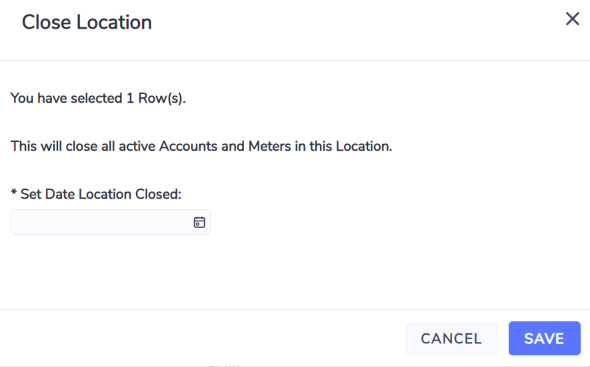This screenshot has height=367, width=590.
Task: Close the Close Location dialog window
Action: point(572,18)
